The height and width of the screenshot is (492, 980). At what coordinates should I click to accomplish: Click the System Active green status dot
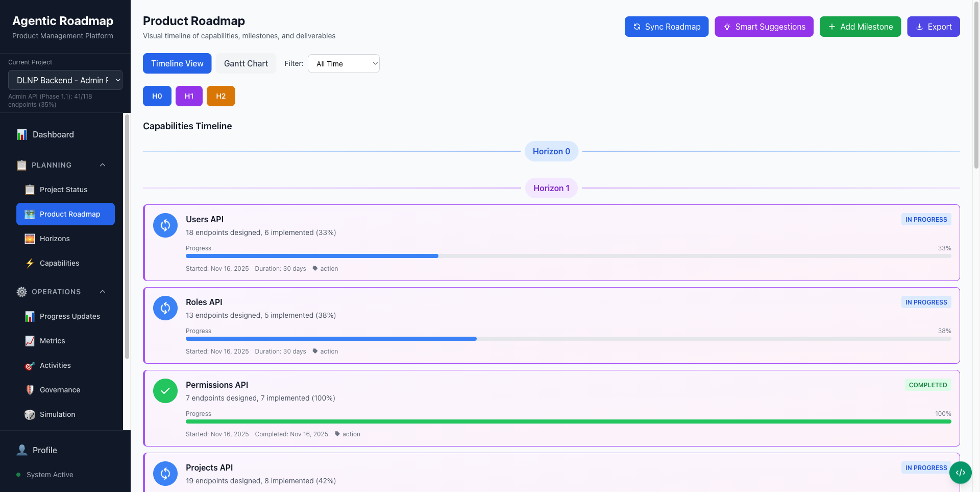click(18, 475)
